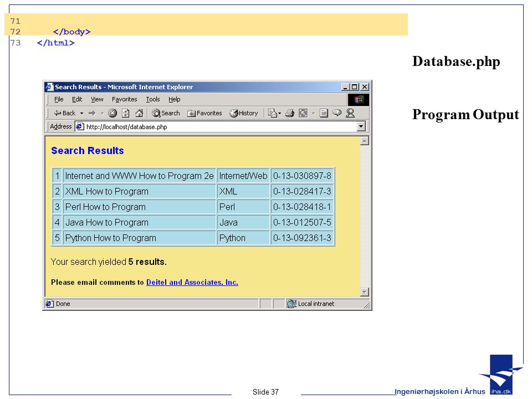Click the ISBN "0-13-012507-5" cell

[302, 223]
